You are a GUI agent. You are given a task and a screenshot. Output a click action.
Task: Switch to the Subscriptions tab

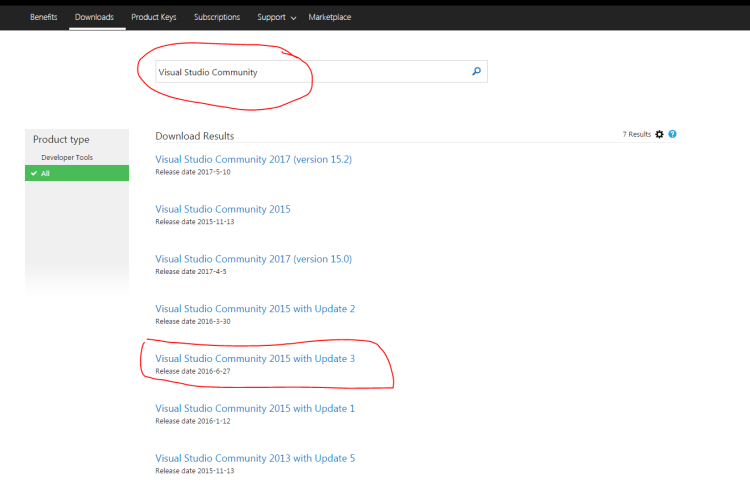pos(217,17)
